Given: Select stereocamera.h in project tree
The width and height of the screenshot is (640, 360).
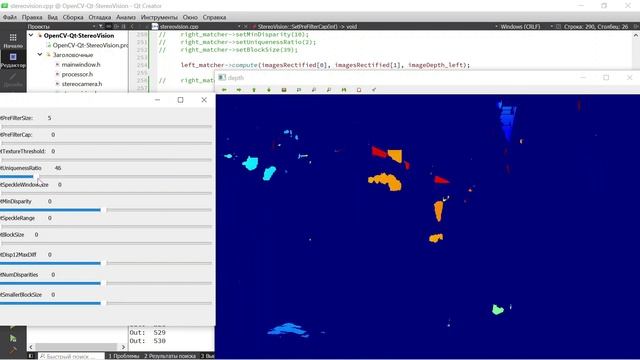Looking at the screenshot, I should tap(82, 84).
